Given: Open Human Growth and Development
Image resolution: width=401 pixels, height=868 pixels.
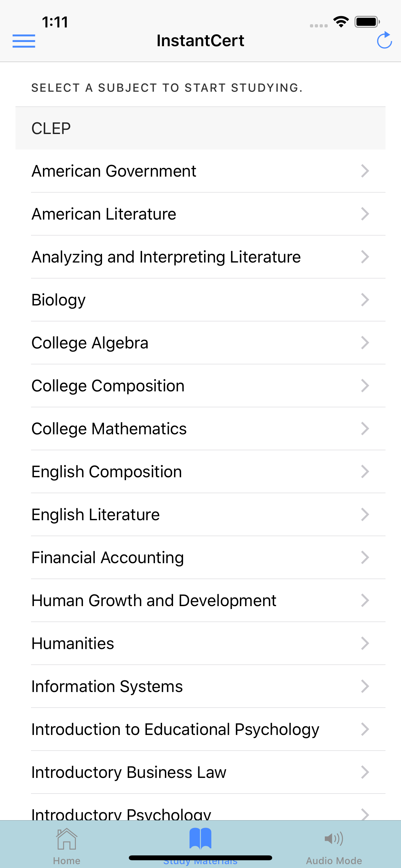Looking at the screenshot, I should tap(154, 600).
